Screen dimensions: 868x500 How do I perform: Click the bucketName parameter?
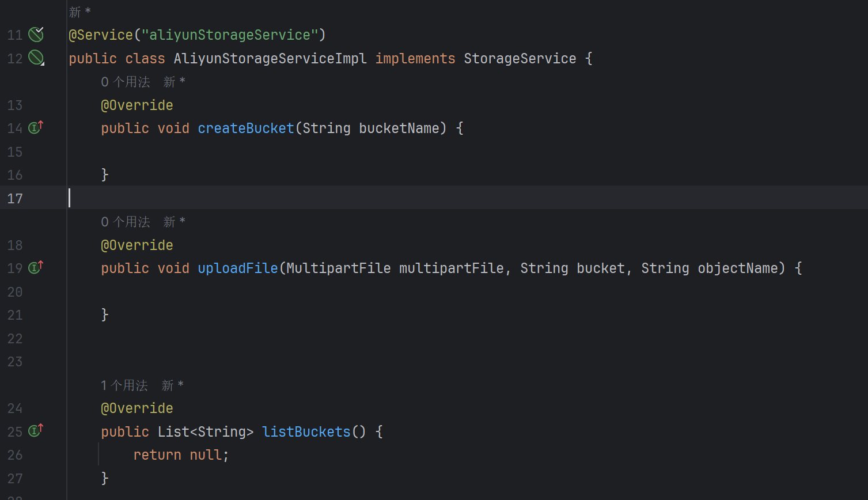coord(399,128)
